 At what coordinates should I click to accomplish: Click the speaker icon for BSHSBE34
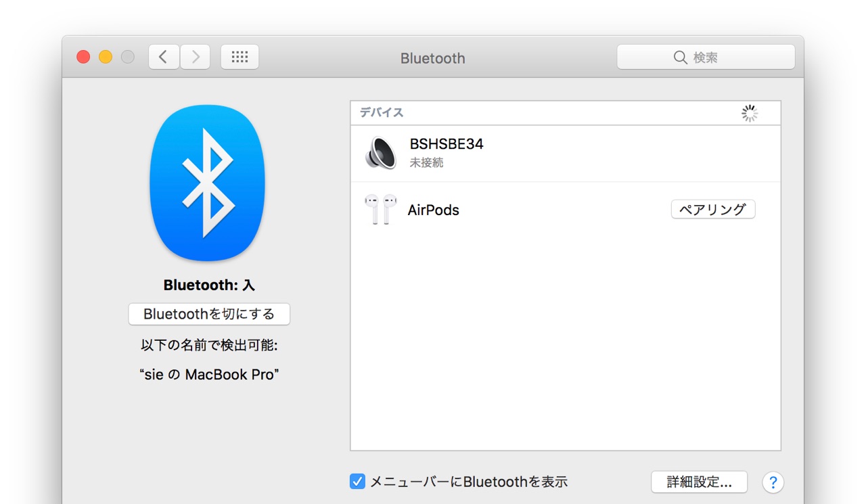point(380,153)
